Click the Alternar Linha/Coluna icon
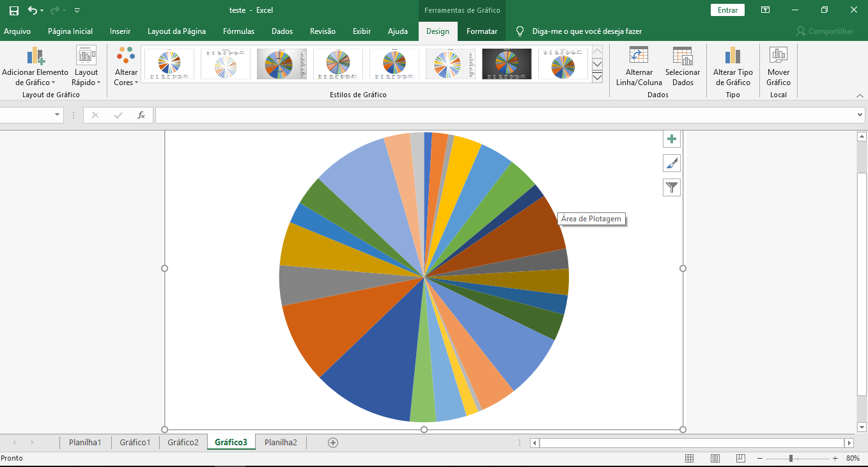The image size is (868, 467). tap(639, 56)
